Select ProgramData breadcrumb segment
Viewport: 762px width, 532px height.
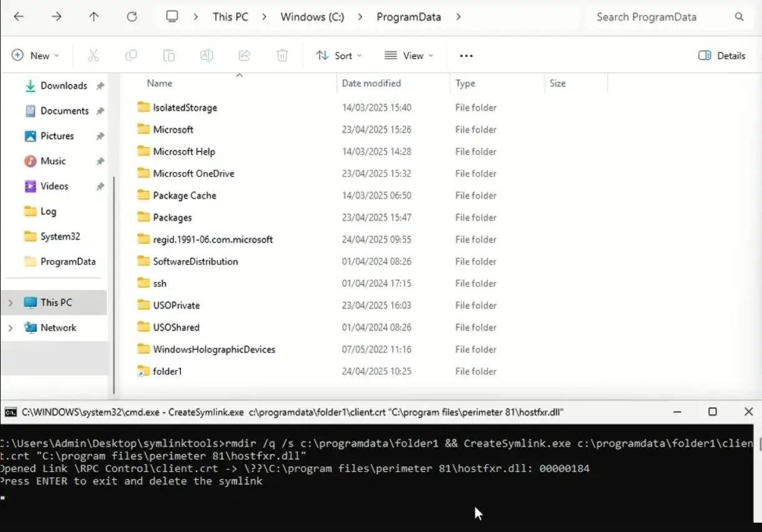(409, 17)
